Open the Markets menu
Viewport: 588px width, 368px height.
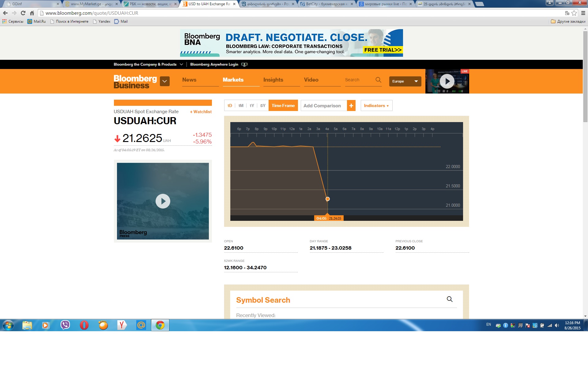click(233, 80)
